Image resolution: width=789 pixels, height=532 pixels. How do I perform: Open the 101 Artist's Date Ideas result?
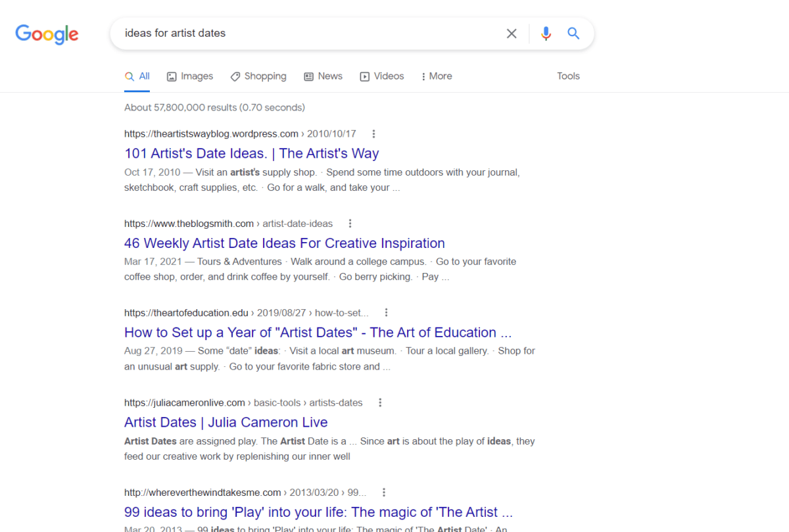[x=251, y=153]
